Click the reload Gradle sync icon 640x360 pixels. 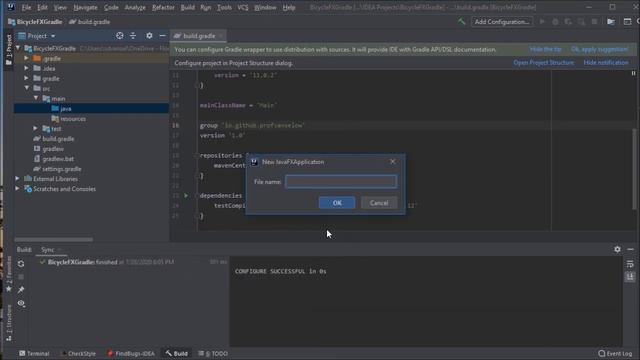coord(21,264)
